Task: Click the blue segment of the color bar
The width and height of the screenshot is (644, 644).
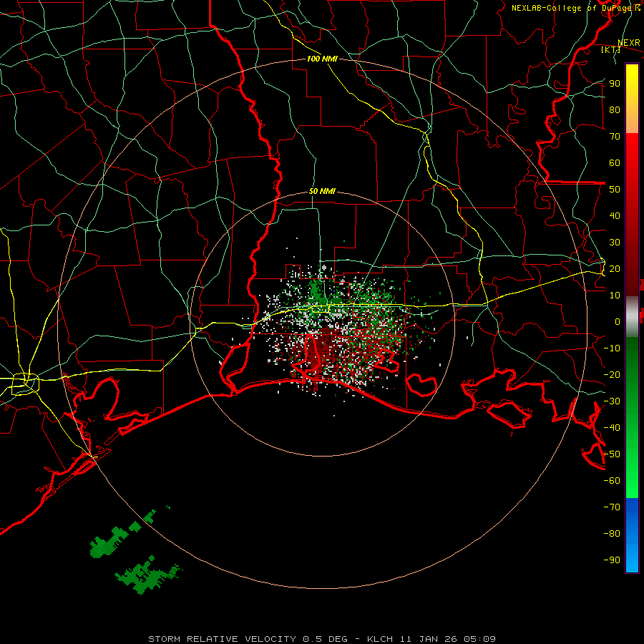Action: [632, 535]
